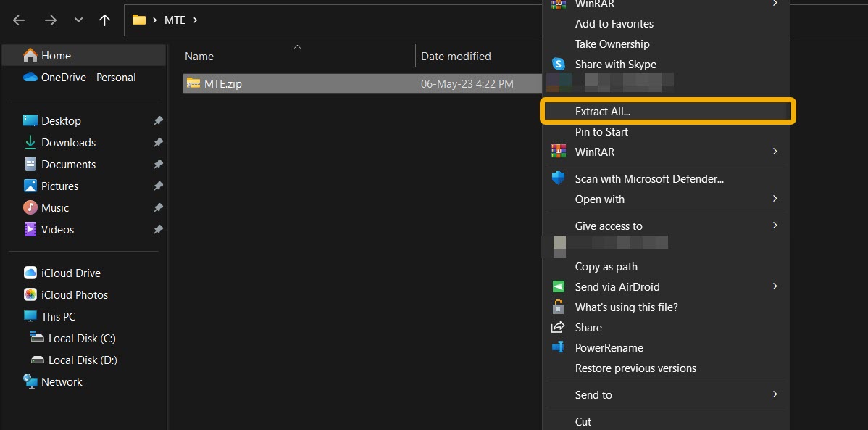Screen dimensions: 868x430
Task: Sort files by Date modified column
Action: [x=456, y=56]
